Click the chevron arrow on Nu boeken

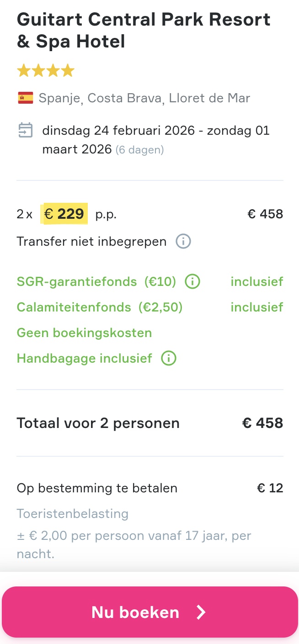[200, 612]
